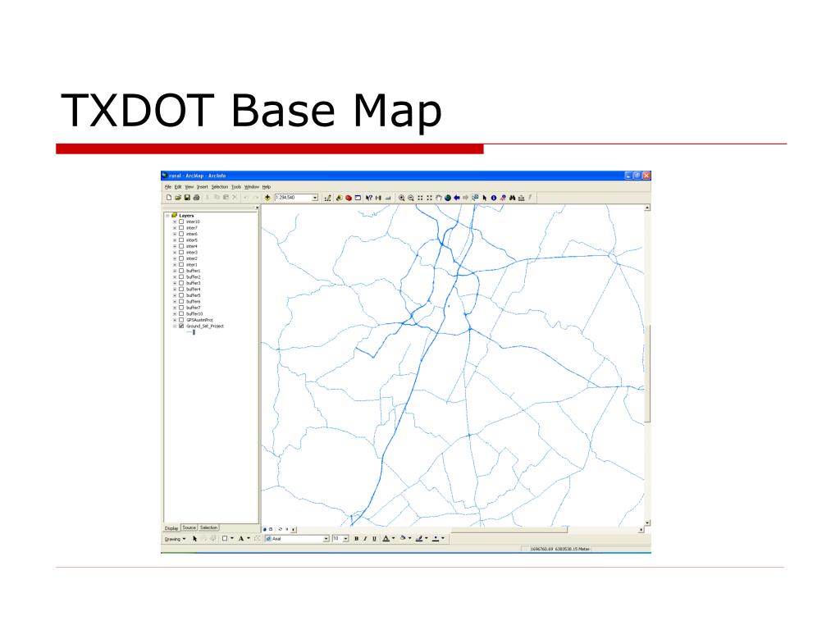Click the New Map File icon

click(x=169, y=198)
